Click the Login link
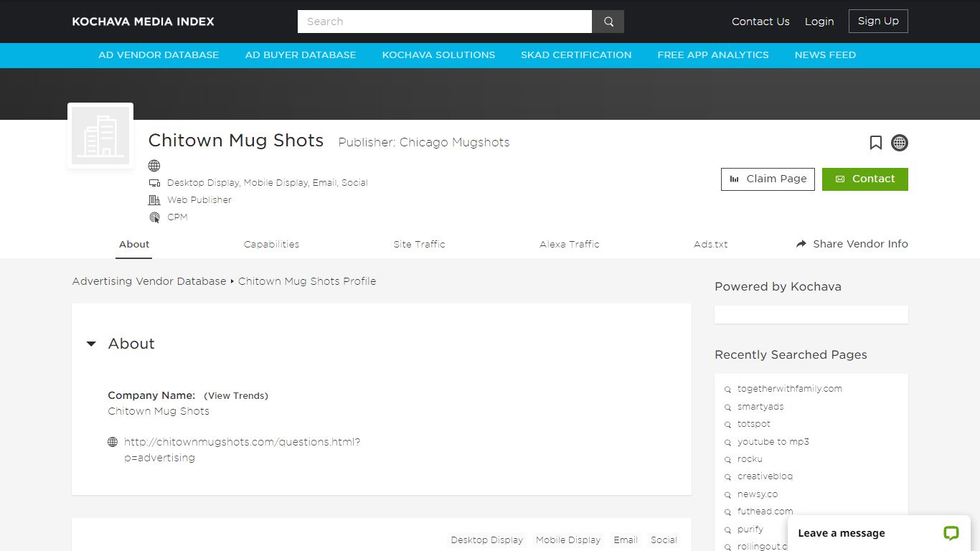The height and width of the screenshot is (551, 980). coord(819,22)
